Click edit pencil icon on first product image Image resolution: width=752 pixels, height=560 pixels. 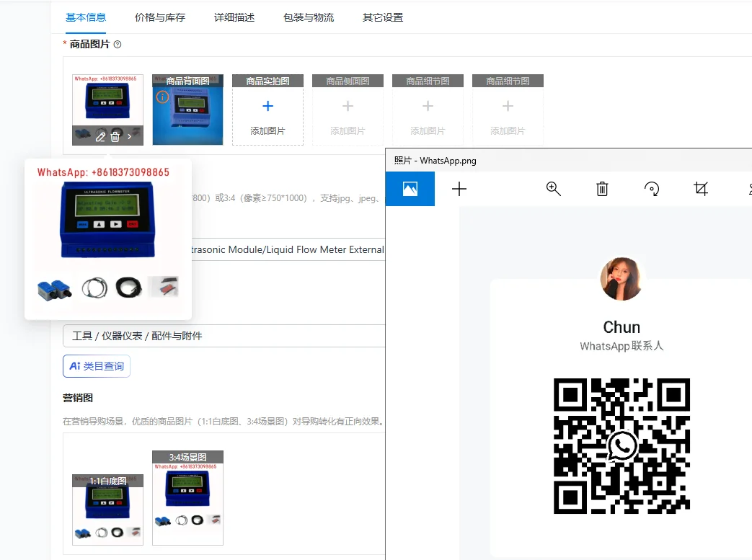[x=100, y=137]
